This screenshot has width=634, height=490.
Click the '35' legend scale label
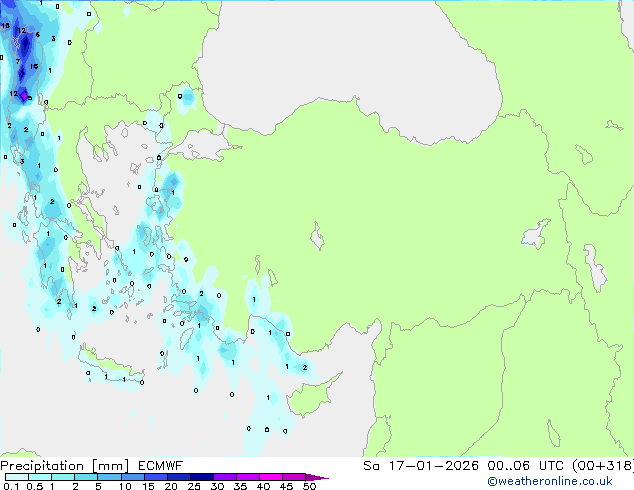[x=240, y=486]
